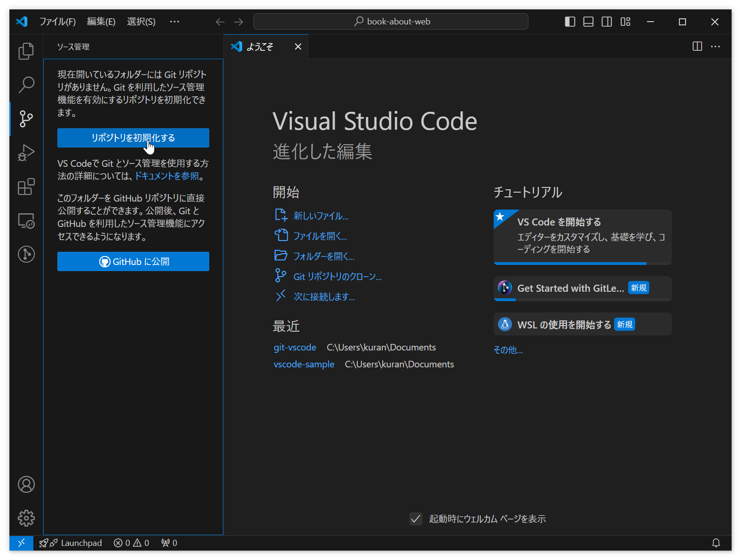
Task: Go forward with the right arrow
Action: [239, 22]
